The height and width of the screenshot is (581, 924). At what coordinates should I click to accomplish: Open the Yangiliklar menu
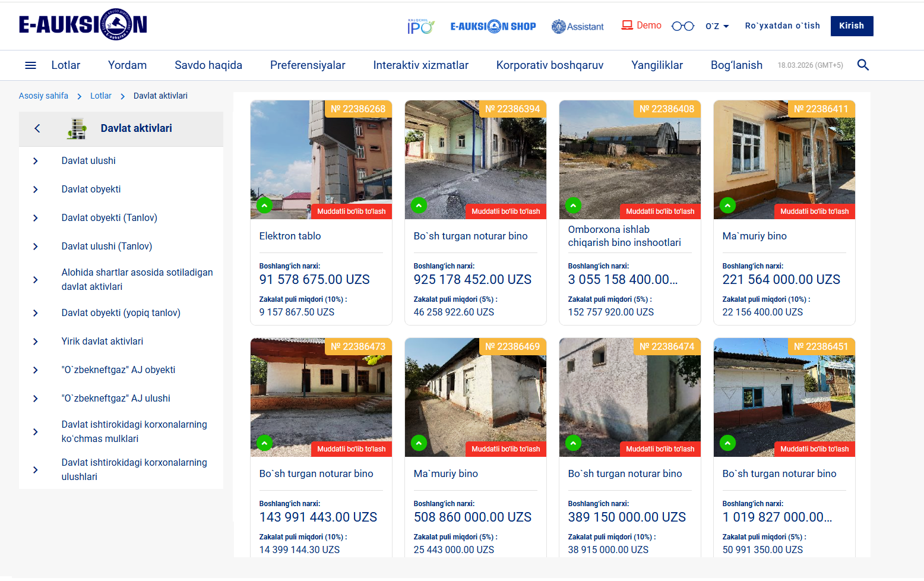(x=657, y=65)
